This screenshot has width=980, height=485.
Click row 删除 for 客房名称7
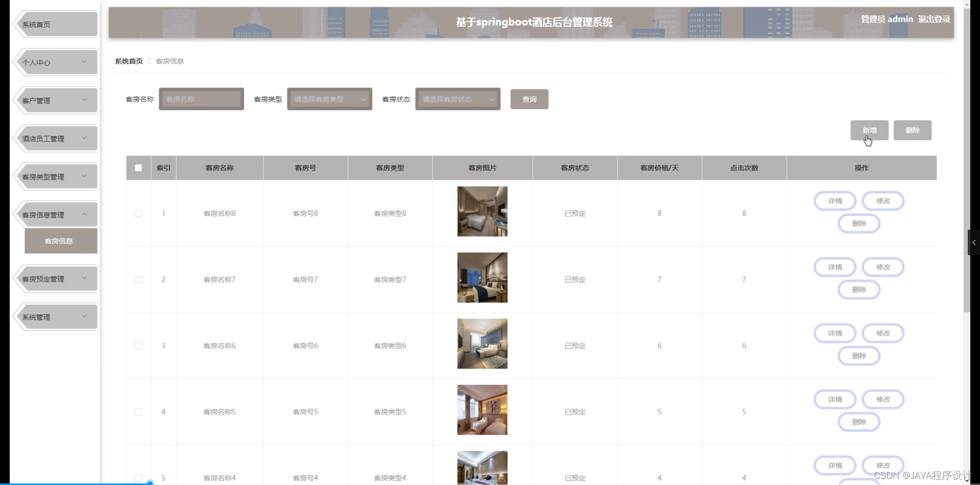[x=859, y=289]
